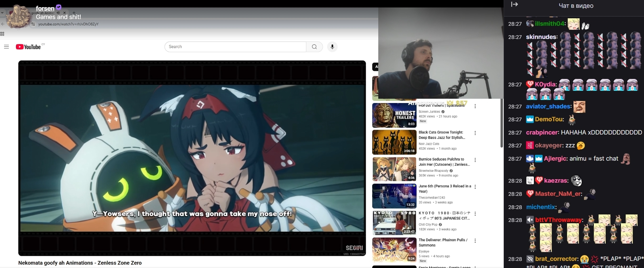644x268 pixels.
Task: Click illsmith04's moderator badge icon
Action: coord(530,24)
